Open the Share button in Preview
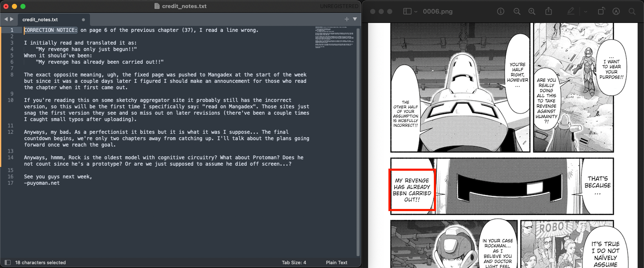 coord(548,11)
